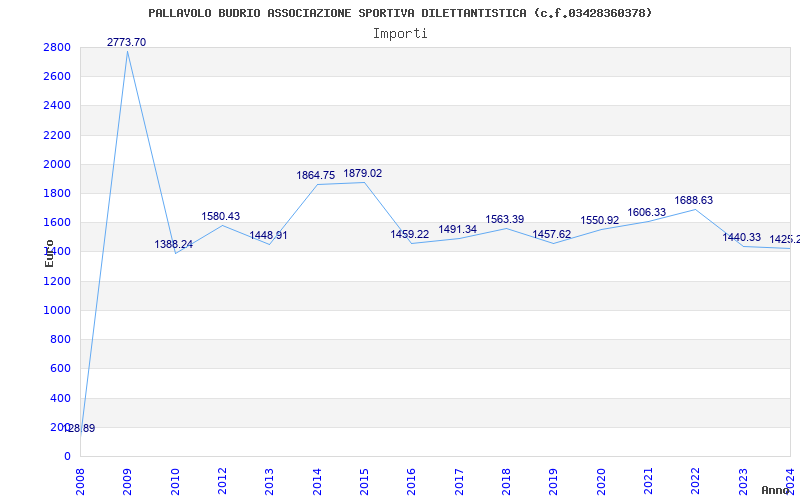The height and width of the screenshot is (500, 800).
Task: Click the 2019 x-axis year label
Action: pyautogui.click(x=554, y=482)
